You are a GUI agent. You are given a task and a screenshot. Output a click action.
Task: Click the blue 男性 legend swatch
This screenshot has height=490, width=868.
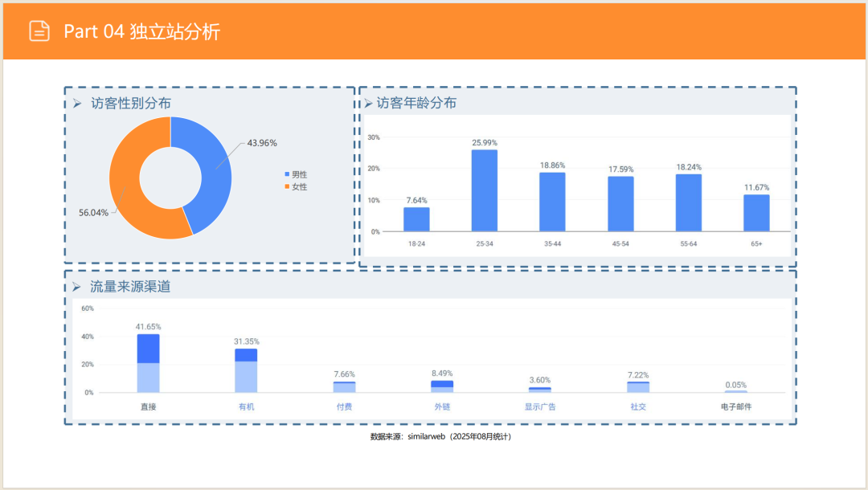(287, 174)
